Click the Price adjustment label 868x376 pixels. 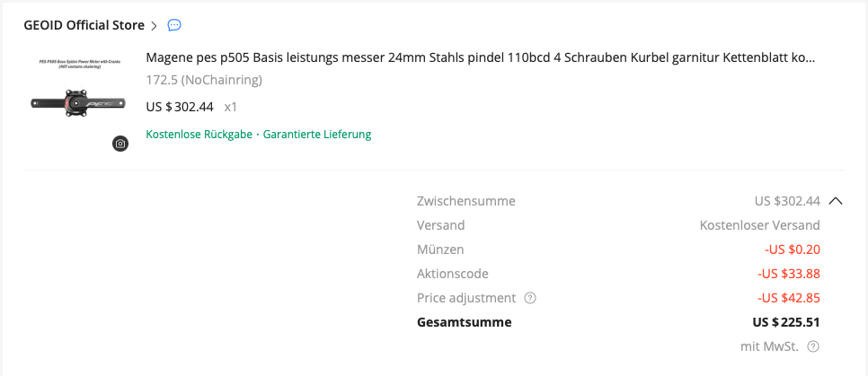466,298
